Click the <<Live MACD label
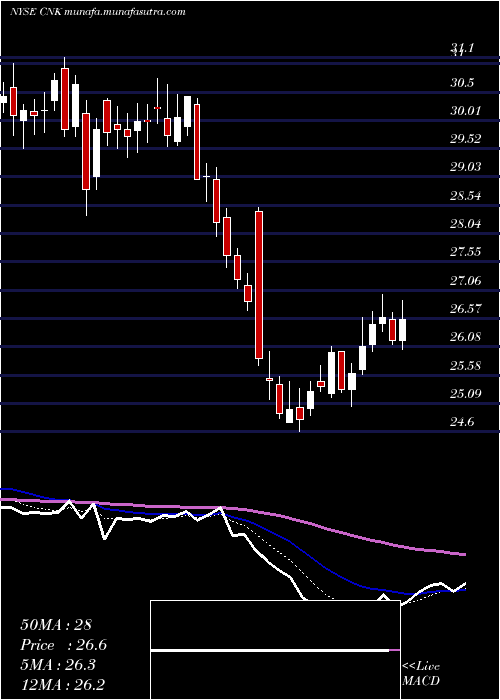This screenshot has width=500, height=700. [x=421, y=673]
